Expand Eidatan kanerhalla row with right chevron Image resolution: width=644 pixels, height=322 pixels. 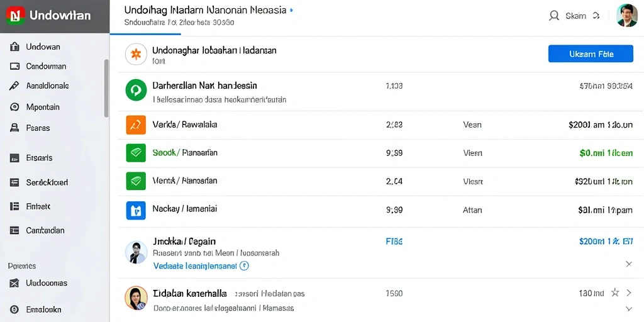628,293
